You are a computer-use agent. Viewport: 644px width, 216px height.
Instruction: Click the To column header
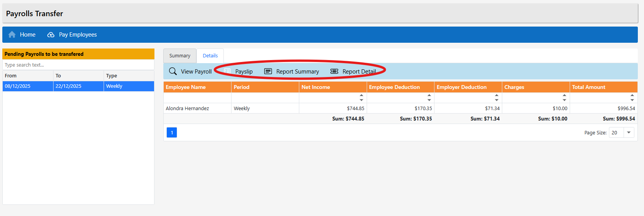pyautogui.click(x=79, y=76)
